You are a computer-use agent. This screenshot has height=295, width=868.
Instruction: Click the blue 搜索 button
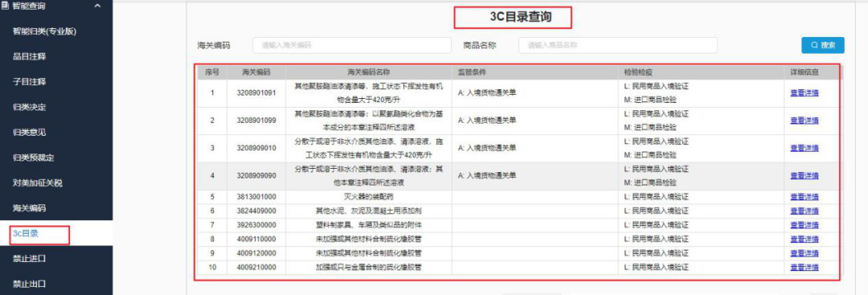pos(823,45)
